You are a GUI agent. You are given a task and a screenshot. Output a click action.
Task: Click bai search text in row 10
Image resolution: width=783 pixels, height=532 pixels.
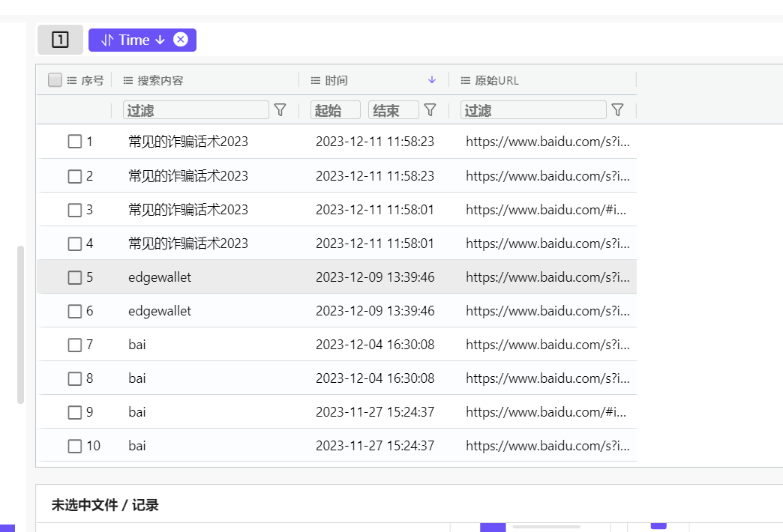(x=136, y=446)
